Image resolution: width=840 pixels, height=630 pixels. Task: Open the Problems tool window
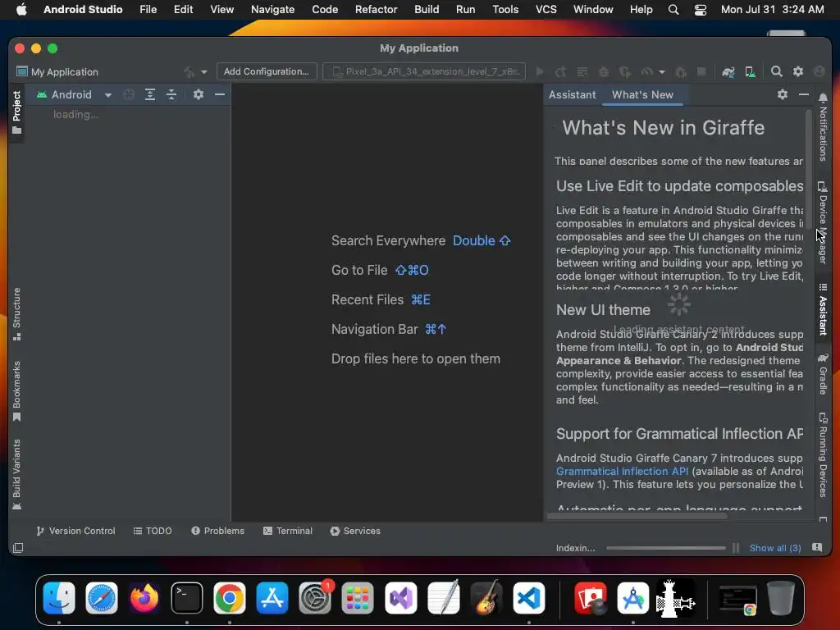tap(218, 531)
